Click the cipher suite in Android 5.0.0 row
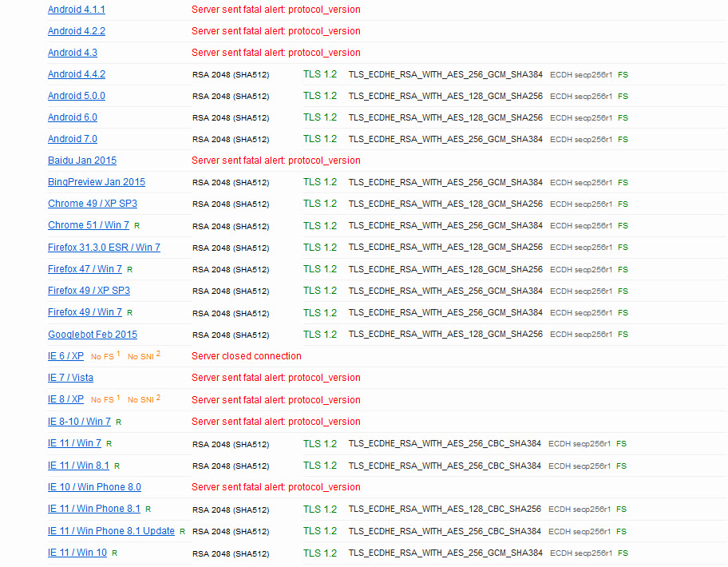The width and height of the screenshot is (728, 567). [x=445, y=96]
